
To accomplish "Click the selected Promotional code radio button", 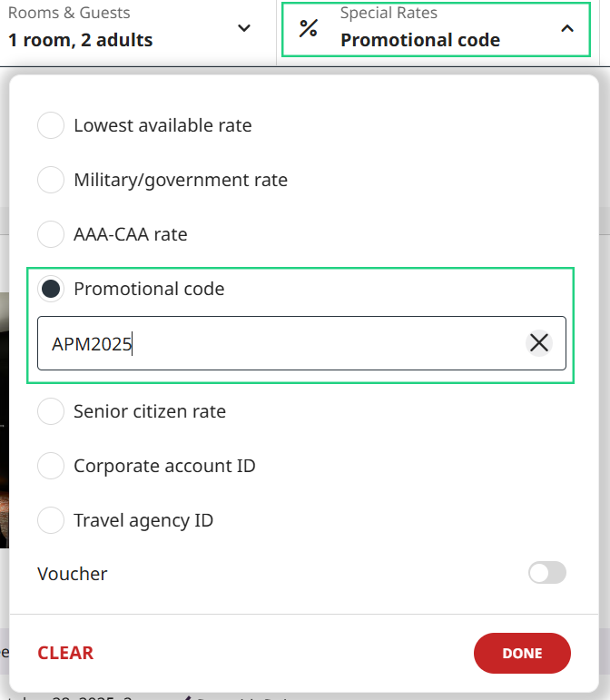I will [51, 289].
